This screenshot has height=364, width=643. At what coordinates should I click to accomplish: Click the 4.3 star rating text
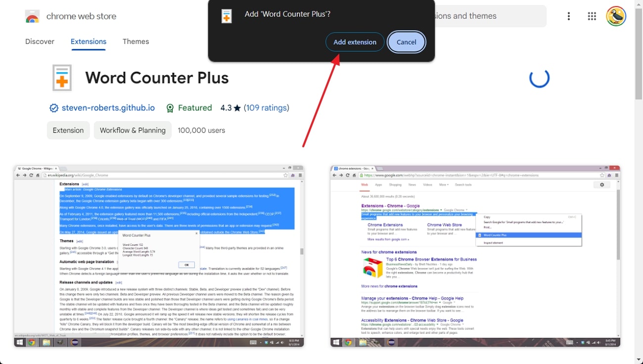click(230, 108)
